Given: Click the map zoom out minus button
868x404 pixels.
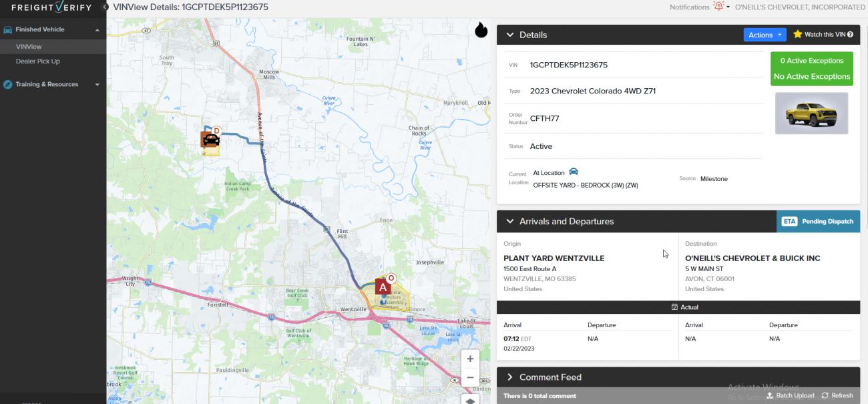Looking at the screenshot, I should click(470, 377).
